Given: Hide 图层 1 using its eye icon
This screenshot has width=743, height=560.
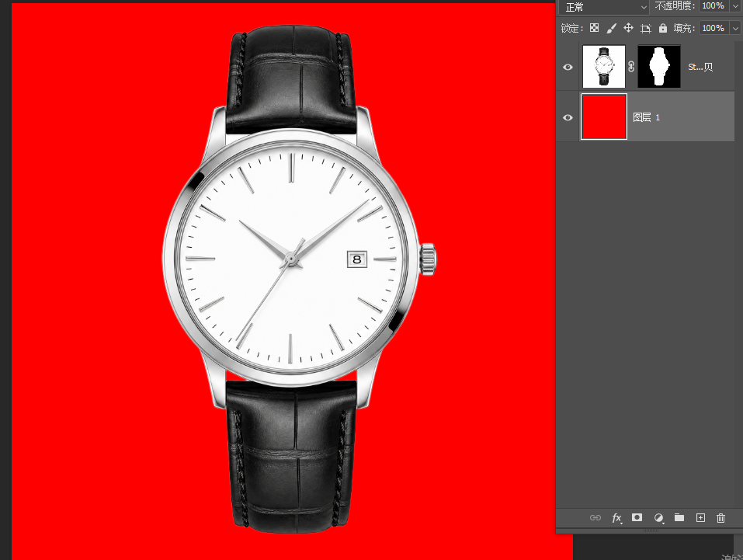Looking at the screenshot, I should 568,117.
